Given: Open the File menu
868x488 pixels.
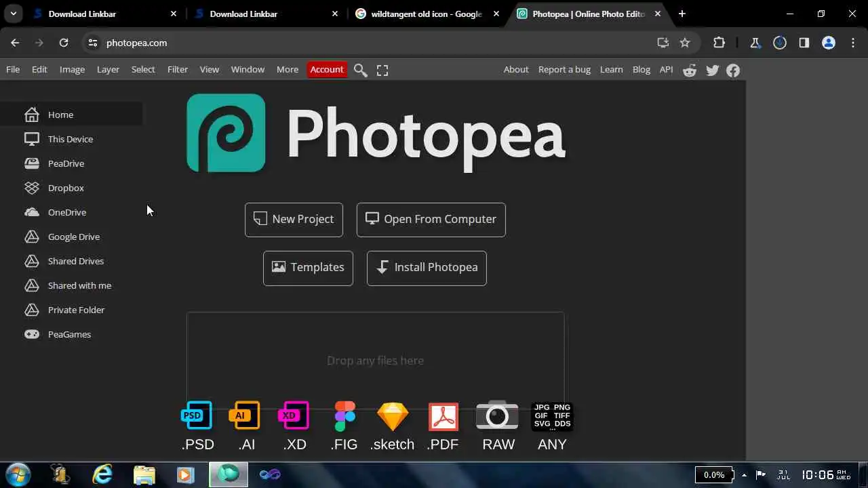Looking at the screenshot, I should pos(13,69).
